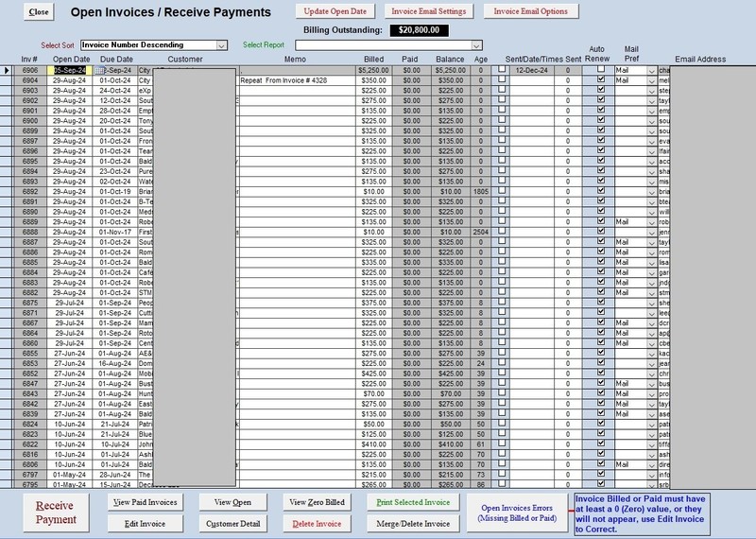The image size is (756, 539).
Task: Open date picker icon beside 6906 Due Date
Action: (99, 71)
